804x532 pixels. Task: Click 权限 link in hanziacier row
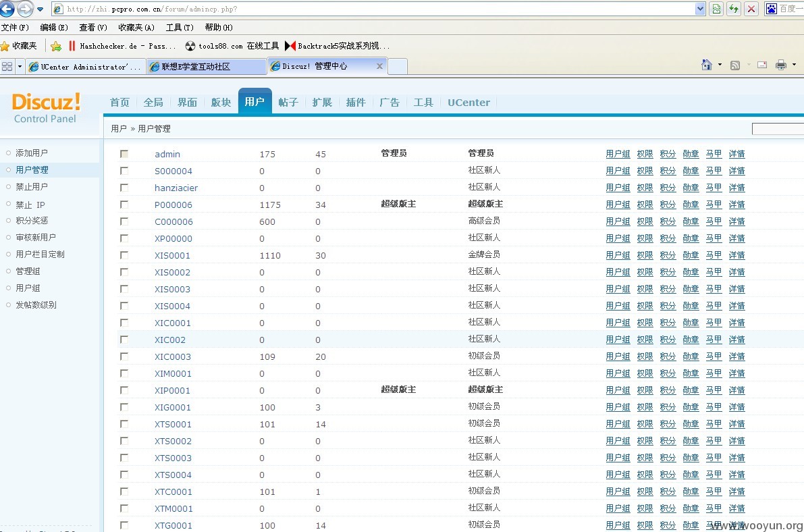(x=645, y=188)
